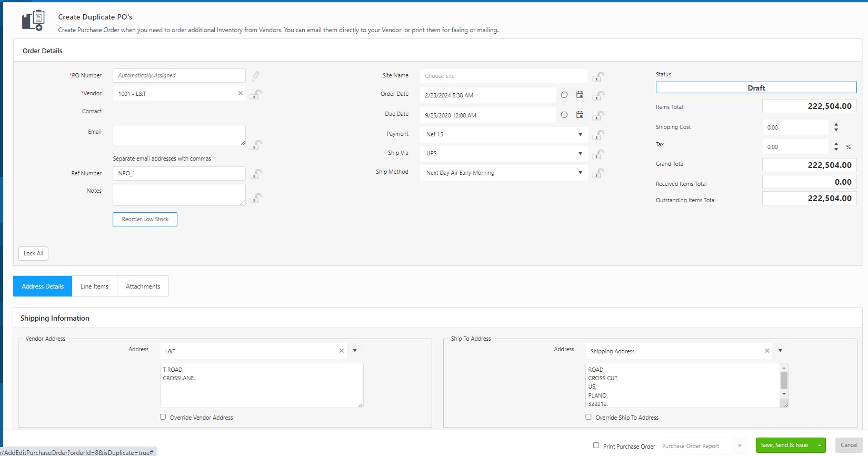Screen dimensions: 868x456
Task: Toggle the lock icon beside Payment
Action: (598, 135)
